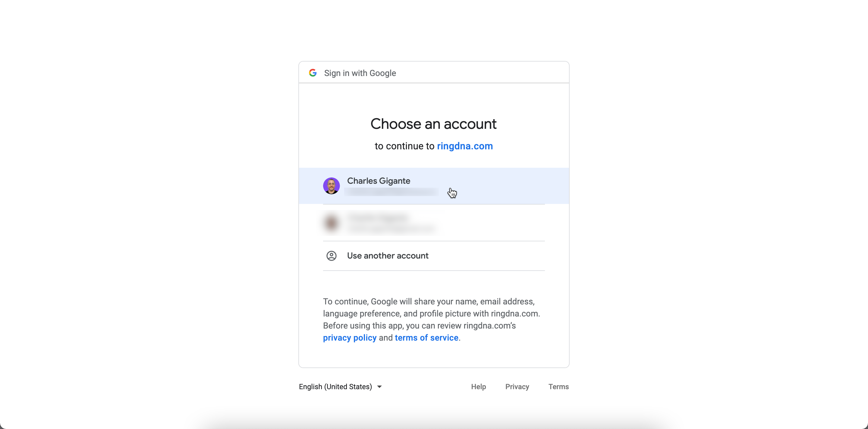Open the Privacy footer link

[x=517, y=386]
